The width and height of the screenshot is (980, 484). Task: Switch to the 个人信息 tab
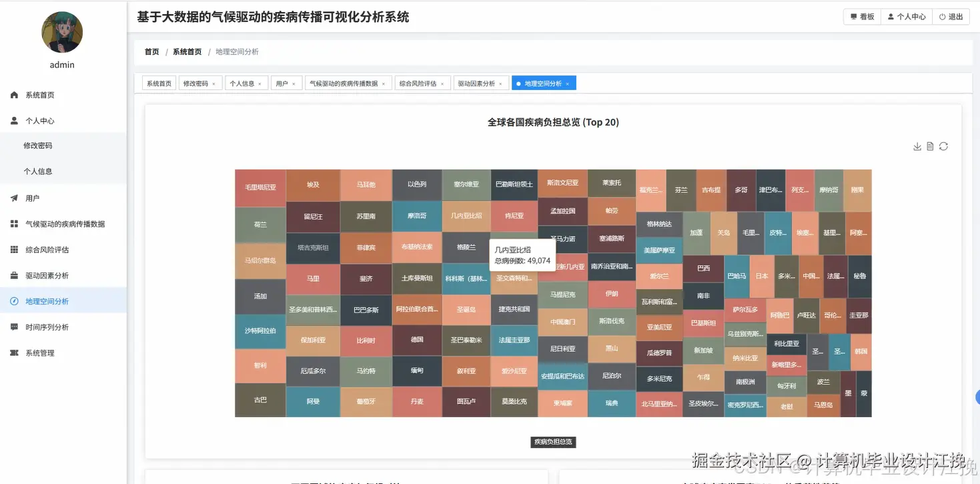(x=246, y=83)
